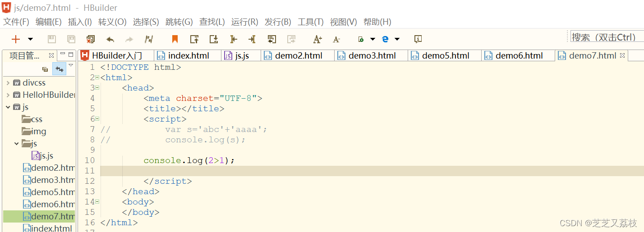Click the down-arrow box icon in toolbar
Viewport: 644px width, 232px height.
(214, 39)
